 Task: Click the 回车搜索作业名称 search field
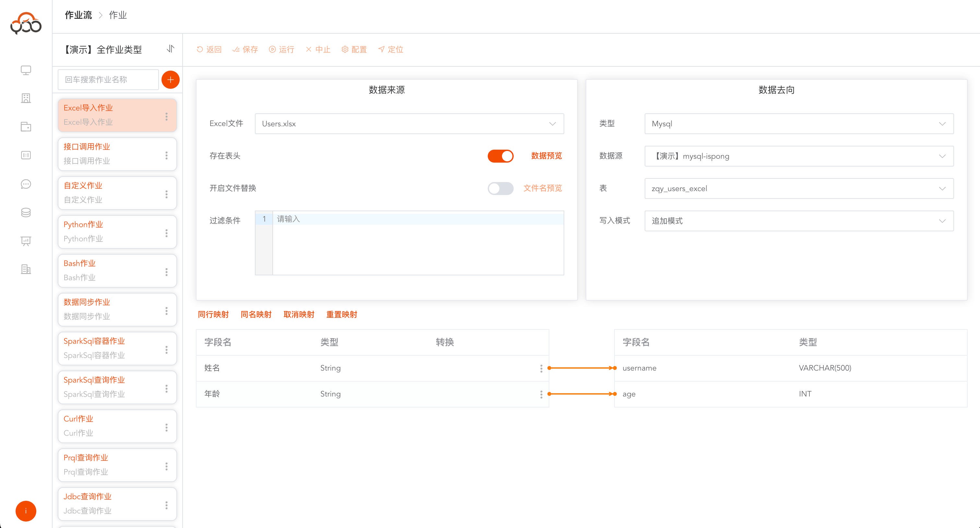point(108,80)
